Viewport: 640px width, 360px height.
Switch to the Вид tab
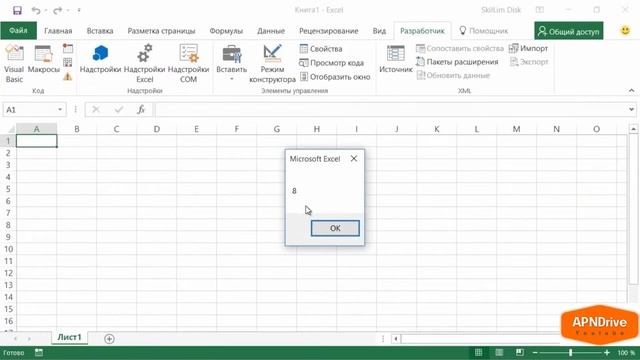point(379,31)
